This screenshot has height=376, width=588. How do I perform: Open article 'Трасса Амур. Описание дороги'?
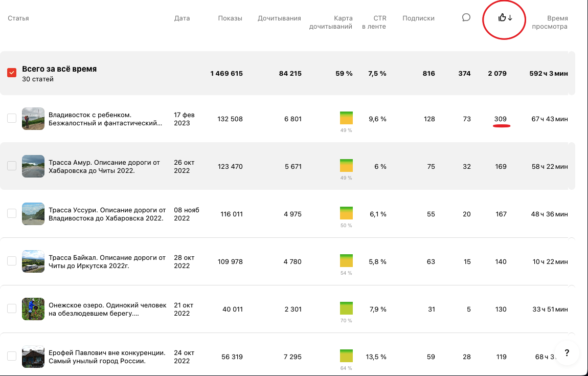pos(104,166)
